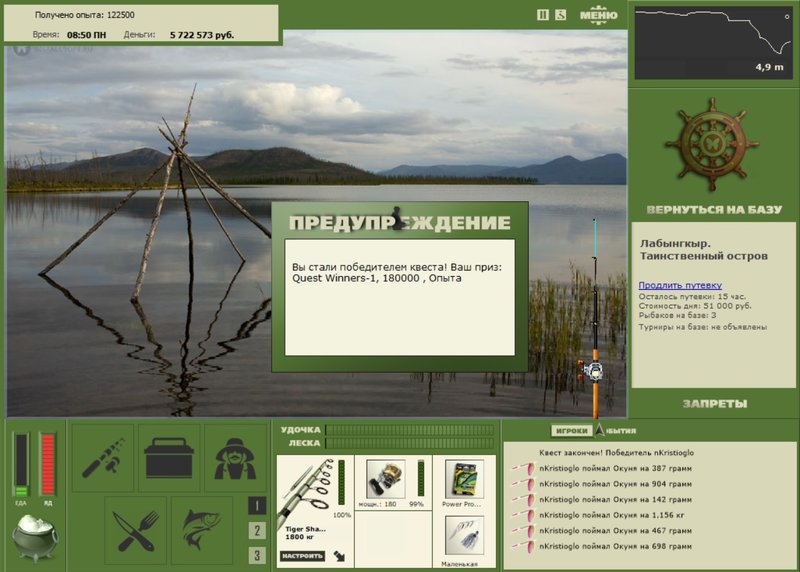Click the ЛЕСКА tension bar
The height and width of the screenshot is (572, 800).
pos(410,443)
